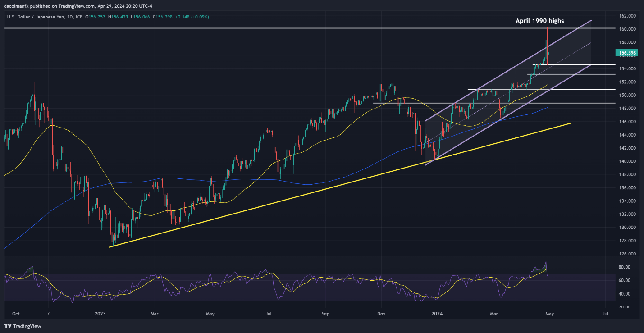This screenshot has height=333, width=644.
Task: Click the 134.000 price axis label
Action: tap(628, 201)
